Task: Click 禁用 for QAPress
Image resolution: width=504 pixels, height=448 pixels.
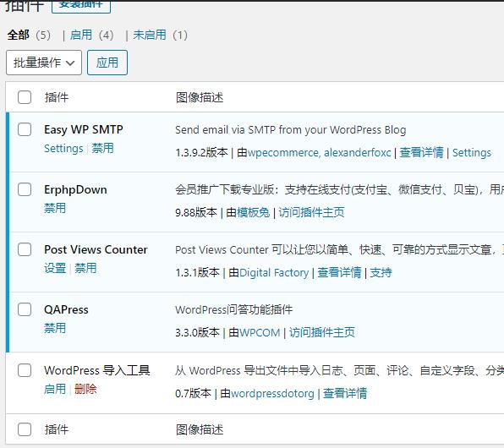Action: pos(55,328)
